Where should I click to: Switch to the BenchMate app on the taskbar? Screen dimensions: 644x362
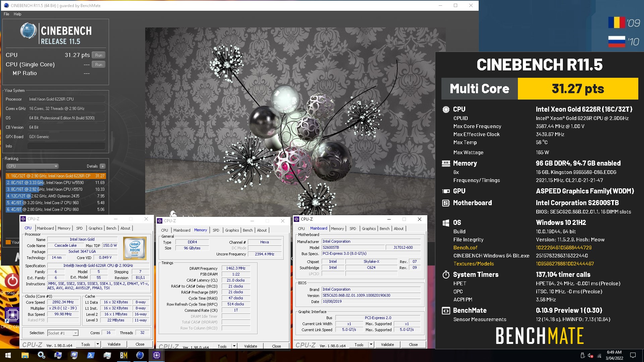123,355
